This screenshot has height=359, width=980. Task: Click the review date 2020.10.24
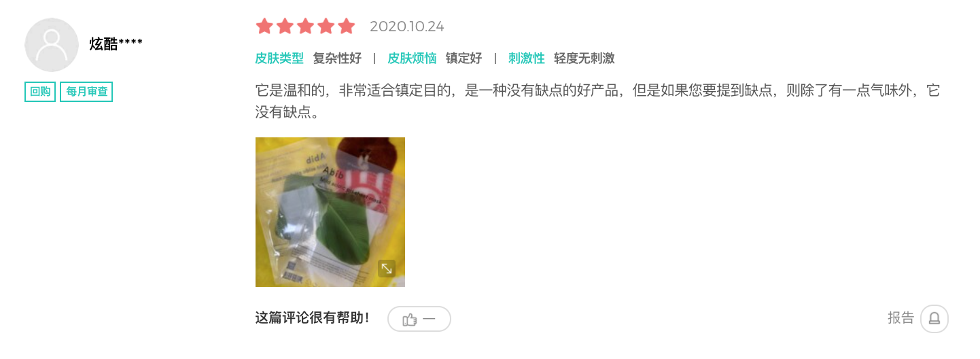pyautogui.click(x=407, y=27)
